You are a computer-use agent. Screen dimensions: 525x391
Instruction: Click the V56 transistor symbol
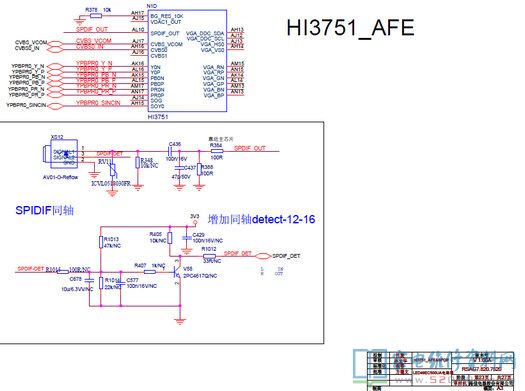point(178,271)
